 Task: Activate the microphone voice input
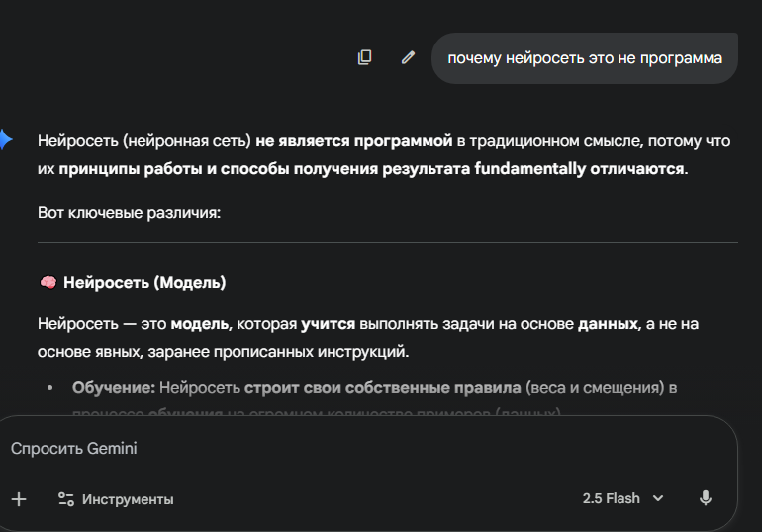tap(705, 498)
